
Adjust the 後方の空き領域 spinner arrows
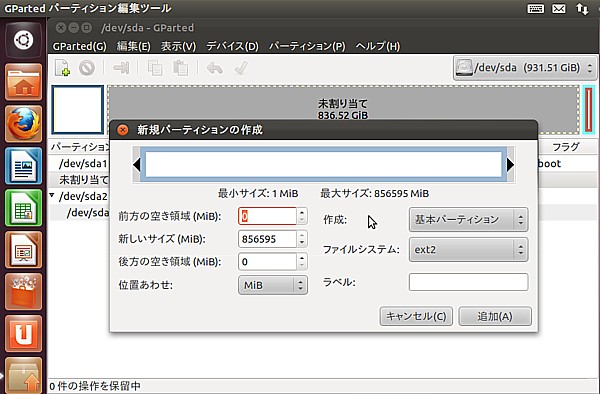tap(302, 262)
